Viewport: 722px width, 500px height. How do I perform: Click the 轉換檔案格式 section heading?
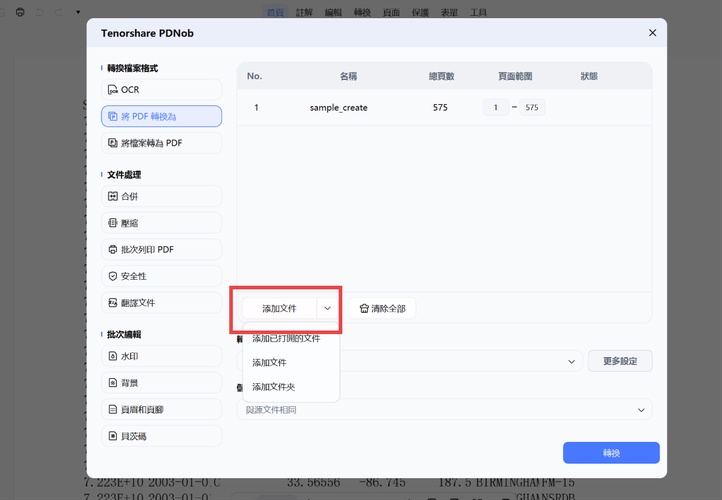133,68
